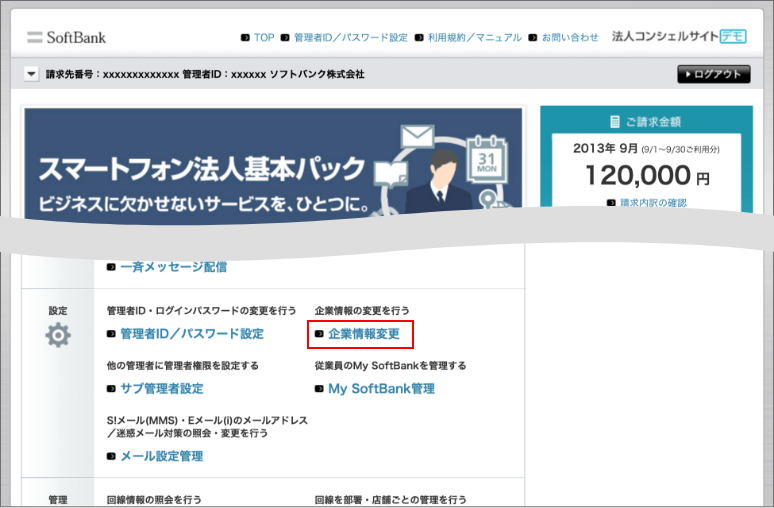774x508 pixels.
Task: Open サブ管理者設定 link
Action: click(161, 388)
